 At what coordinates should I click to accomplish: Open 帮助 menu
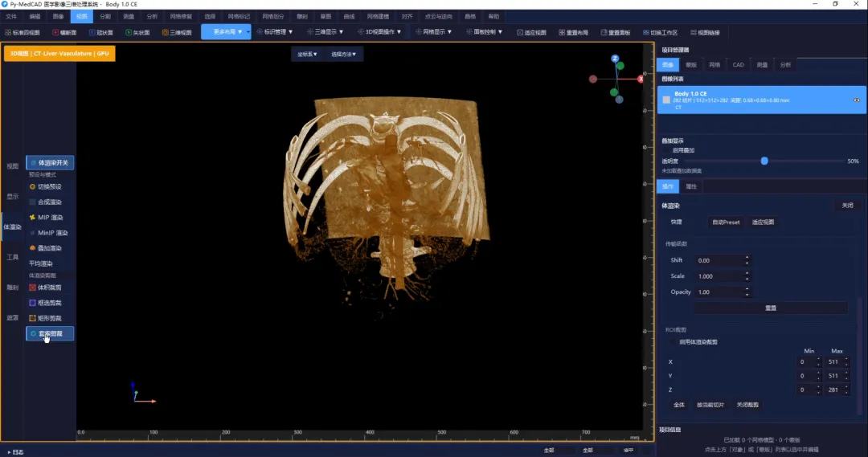tap(493, 17)
